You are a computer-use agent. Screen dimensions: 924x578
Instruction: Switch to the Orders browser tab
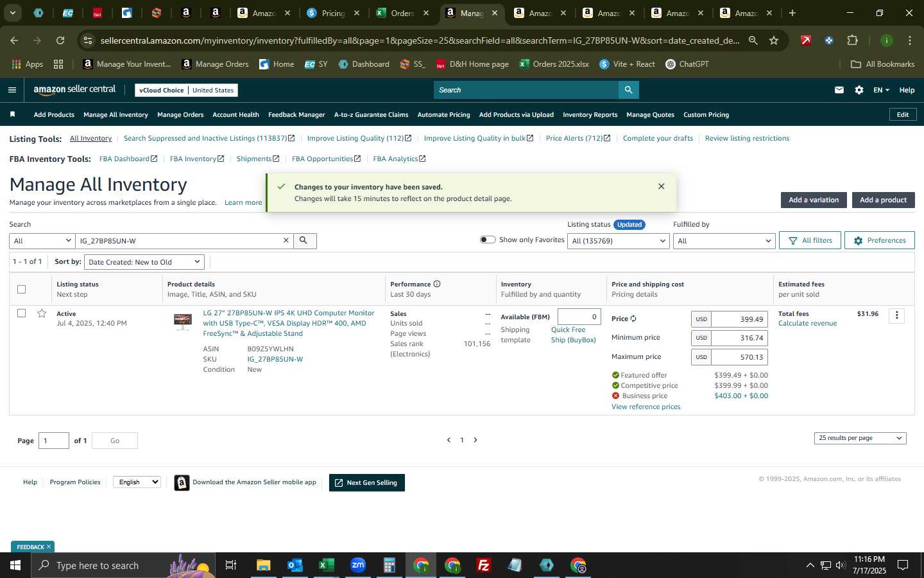point(402,13)
